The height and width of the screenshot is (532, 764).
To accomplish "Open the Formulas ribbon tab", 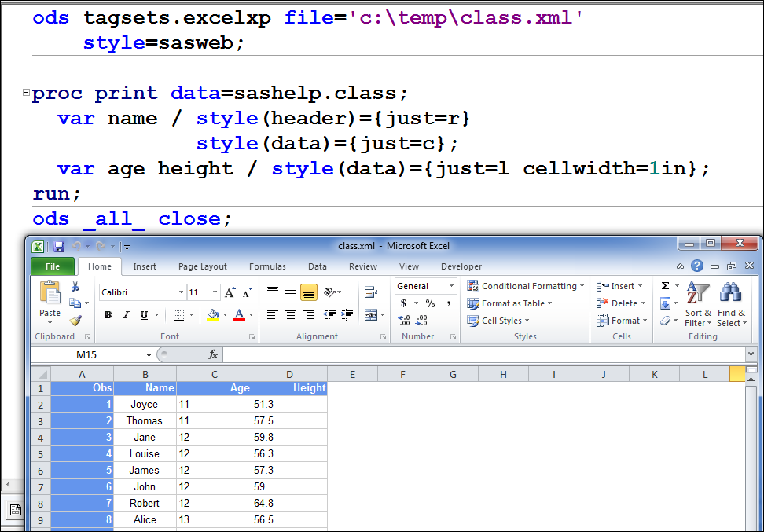I will point(267,266).
